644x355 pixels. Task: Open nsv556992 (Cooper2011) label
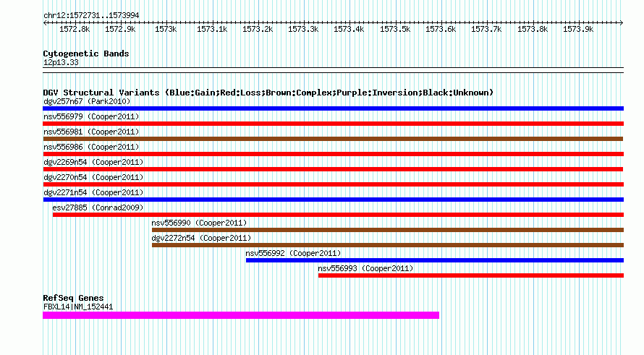pos(293,253)
